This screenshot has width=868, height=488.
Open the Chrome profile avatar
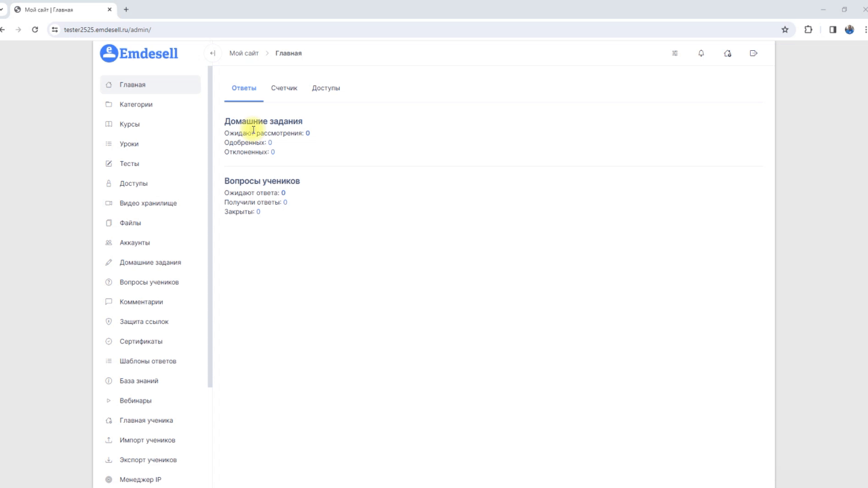(x=850, y=30)
